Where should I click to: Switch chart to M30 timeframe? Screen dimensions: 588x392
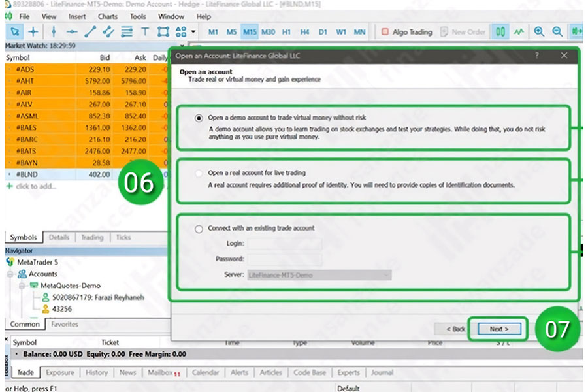[268, 32]
